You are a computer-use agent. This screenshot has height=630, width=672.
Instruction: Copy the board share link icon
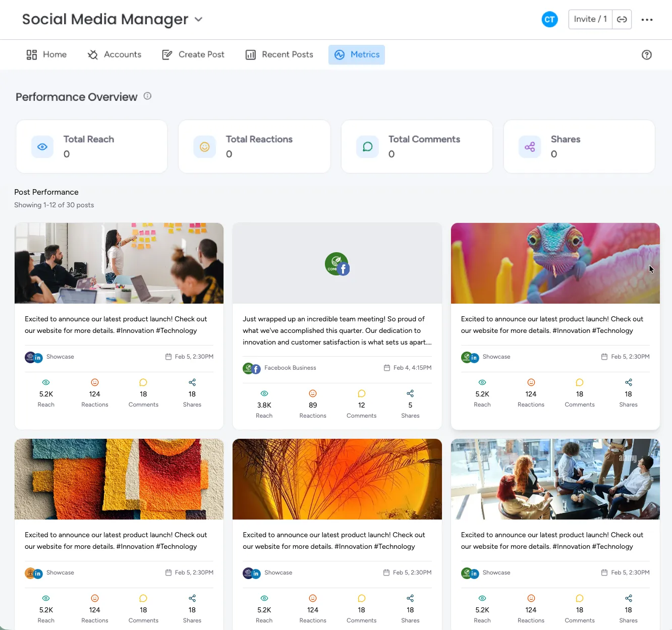click(622, 19)
